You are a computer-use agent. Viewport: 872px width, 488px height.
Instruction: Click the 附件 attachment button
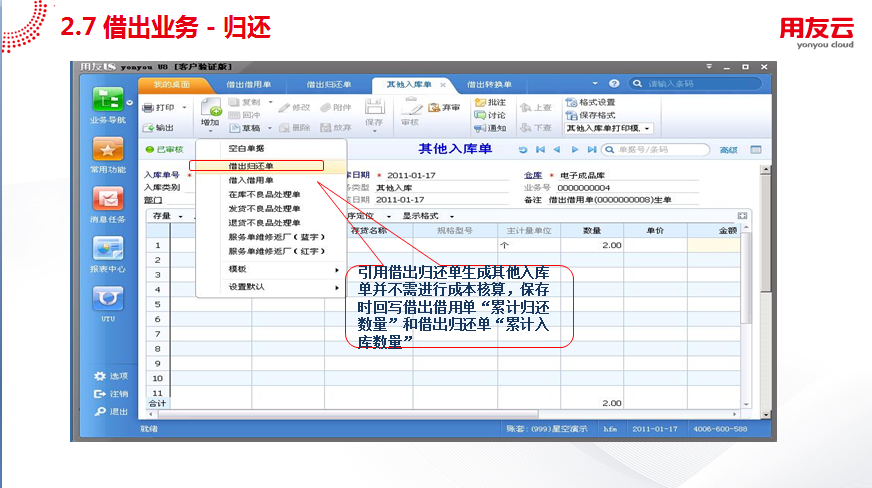[x=336, y=107]
